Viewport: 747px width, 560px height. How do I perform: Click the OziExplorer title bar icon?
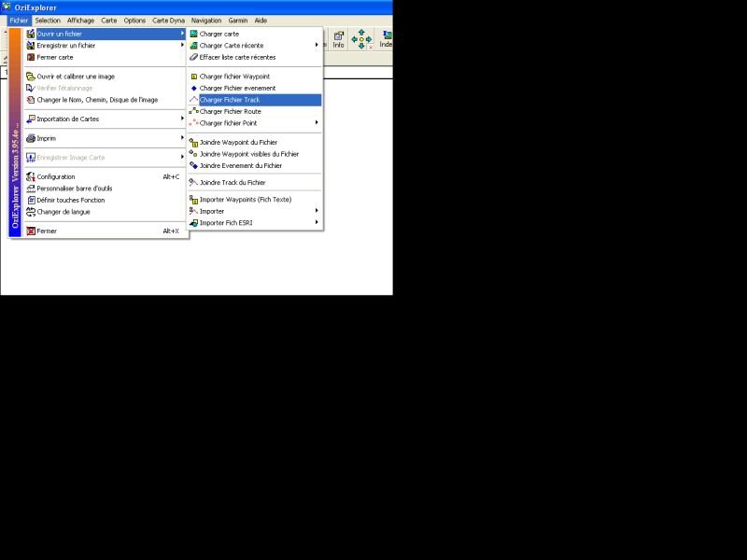pyautogui.click(x=7, y=7)
